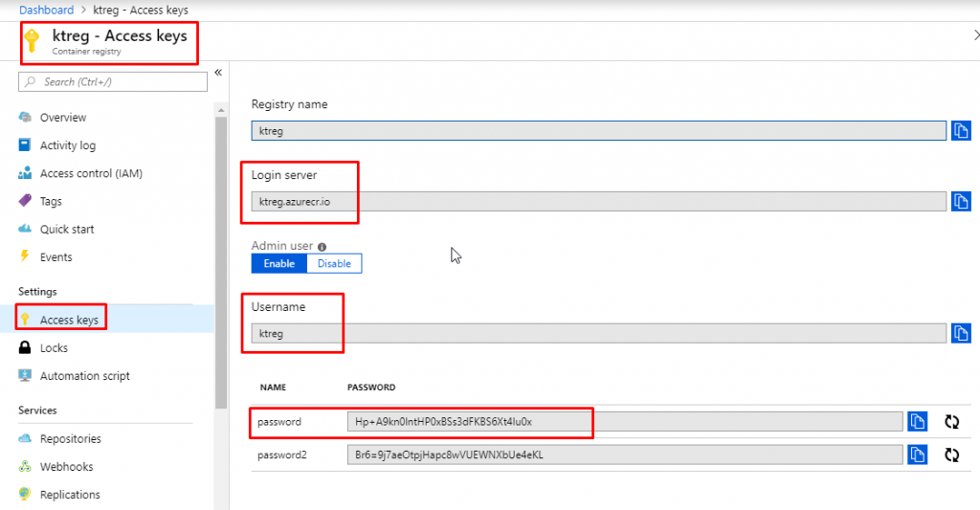Open the Tags section
The width and height of the screenshot is (980, 510).
pos(51,201)
